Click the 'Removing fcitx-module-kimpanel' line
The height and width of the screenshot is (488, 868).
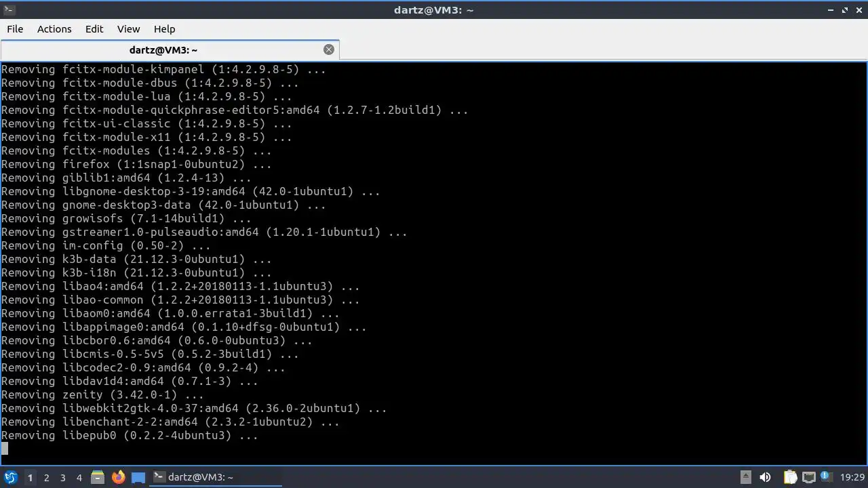pyautogui.click(x=163, y=69)
